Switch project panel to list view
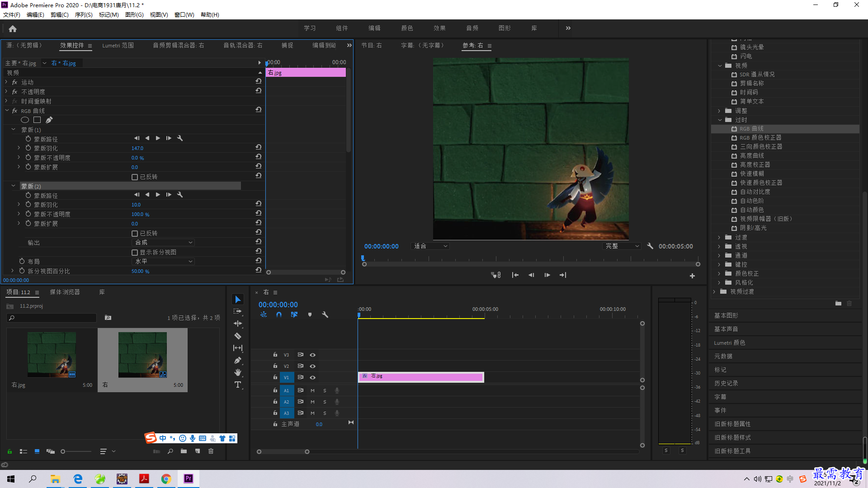This screenshot has width=868, height=488. (x=24, y=451)
